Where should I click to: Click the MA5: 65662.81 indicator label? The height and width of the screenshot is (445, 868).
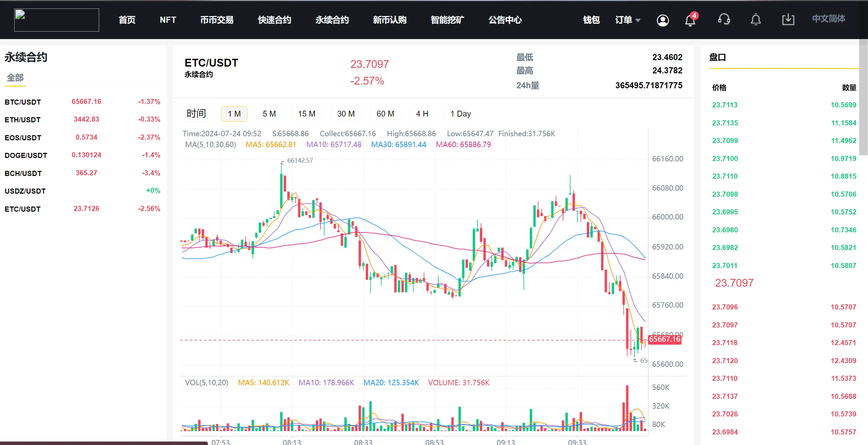(271, 145)
